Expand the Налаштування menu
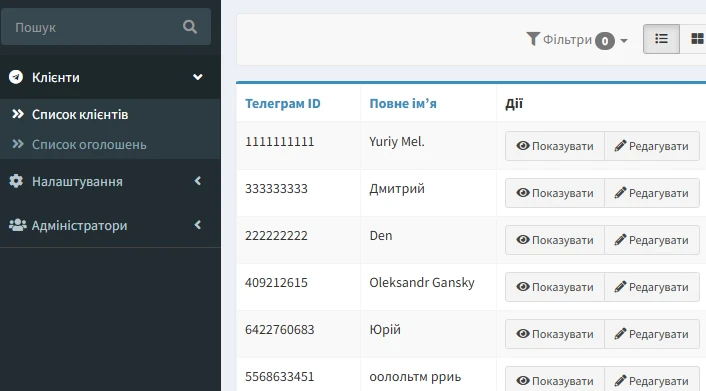706x391 pixels. pos(110,181)
